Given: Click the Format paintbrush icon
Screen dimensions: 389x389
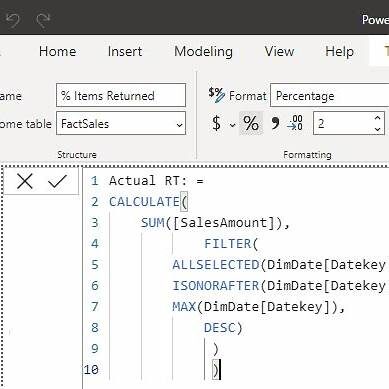Looking at the screenshot, I should tap(216, 95).
